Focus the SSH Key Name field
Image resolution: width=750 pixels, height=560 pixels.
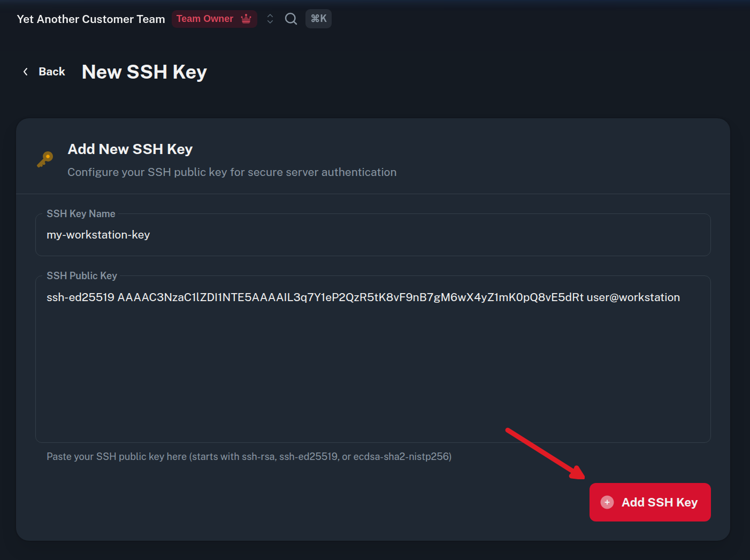tap(373, 235)
